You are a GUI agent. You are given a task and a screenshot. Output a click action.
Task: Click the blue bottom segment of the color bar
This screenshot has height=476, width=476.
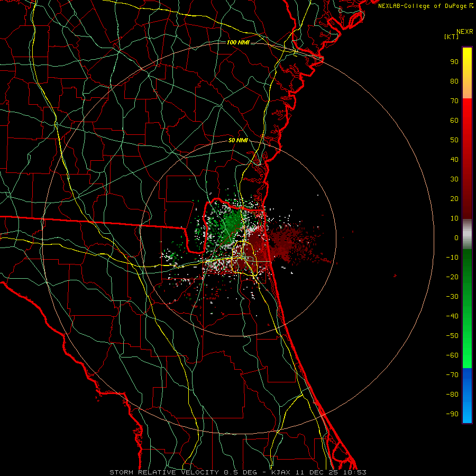(x=467, y=396)
